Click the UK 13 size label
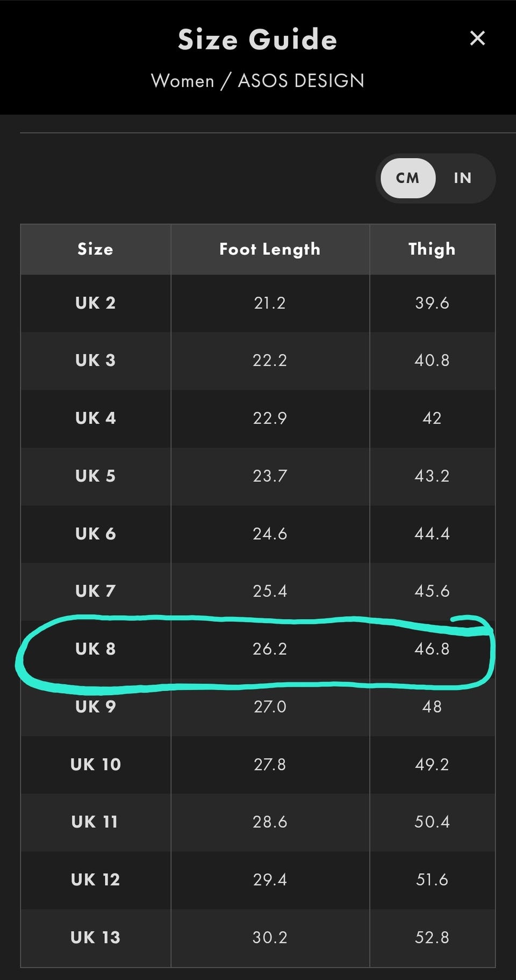The image size is (516, 980). coord(96,938)
